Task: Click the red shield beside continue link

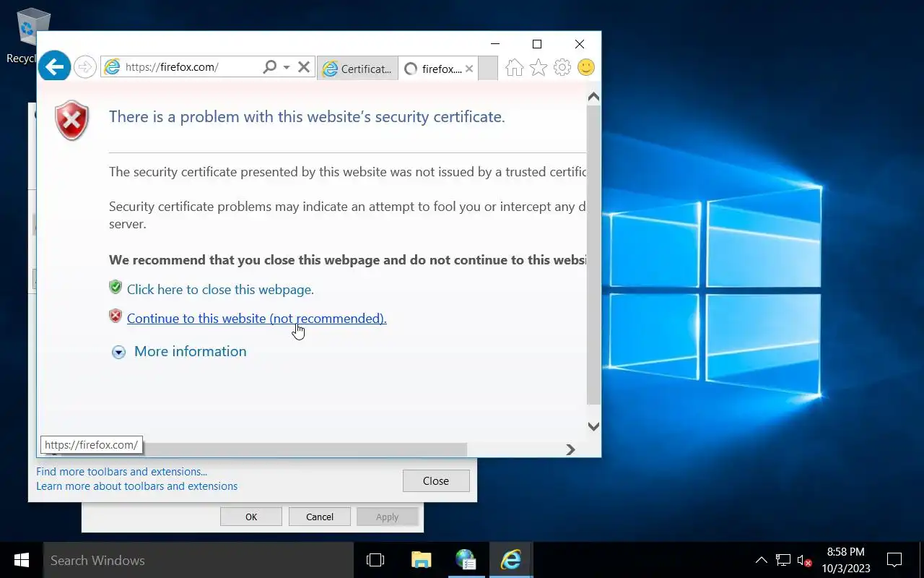Action: [115, 316]
